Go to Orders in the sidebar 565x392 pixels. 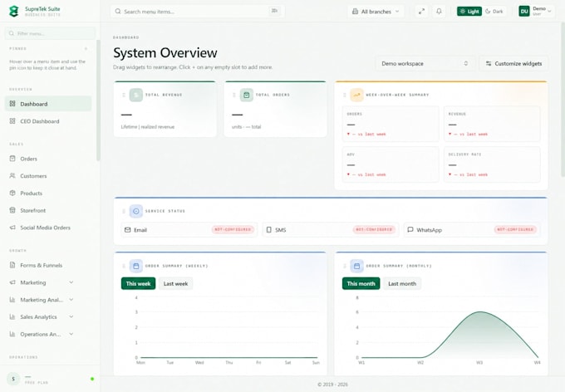pos(48,159)
